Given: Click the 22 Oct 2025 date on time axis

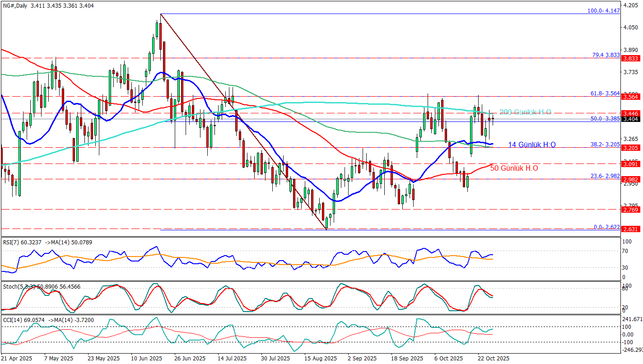Looking at the screenshot, I should pos(494,358).
